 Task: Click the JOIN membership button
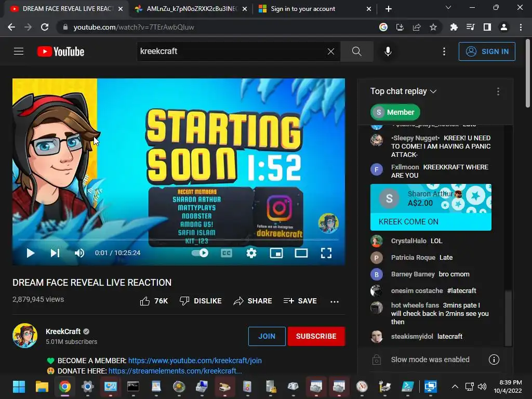pos(267,336)
